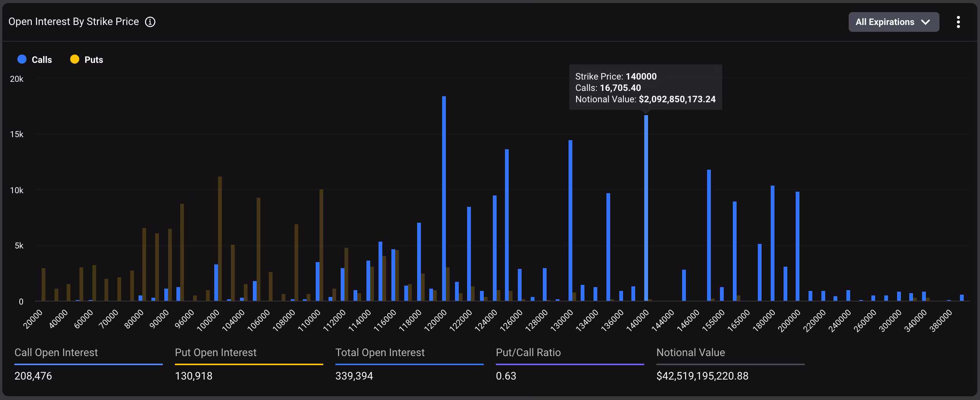
Task: Click the $42,519,195,220.88 notional value figure
Action: [x=702, y=376]
